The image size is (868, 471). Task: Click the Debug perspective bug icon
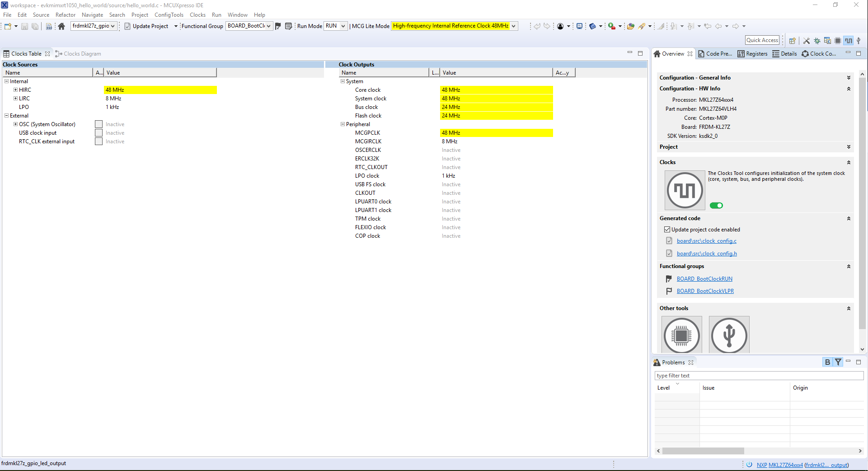[x=817, y=41]
